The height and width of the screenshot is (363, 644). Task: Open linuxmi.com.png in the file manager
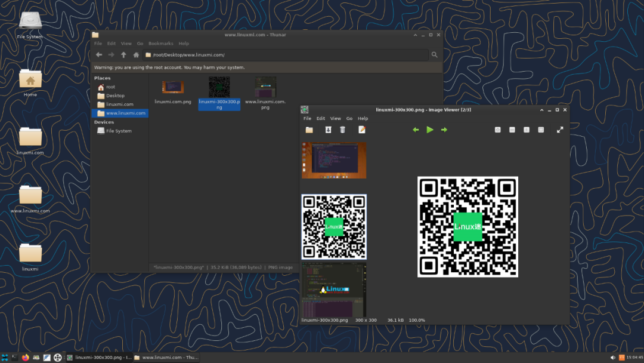click(x=172, y=90)
